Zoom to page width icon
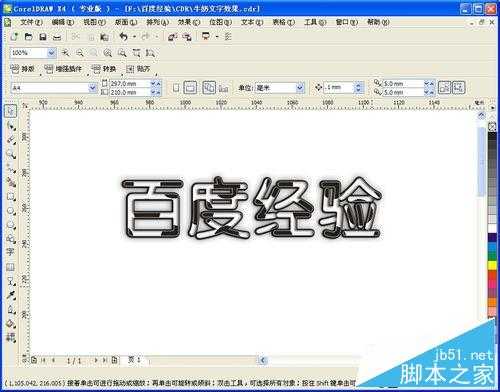This screenshot has height=392, width=500. point(137,53)
